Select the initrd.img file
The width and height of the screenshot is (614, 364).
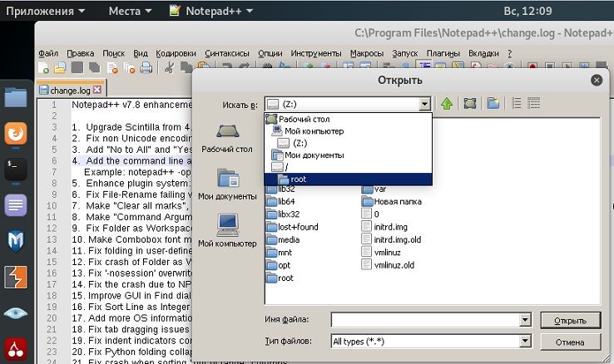[385, 227]
